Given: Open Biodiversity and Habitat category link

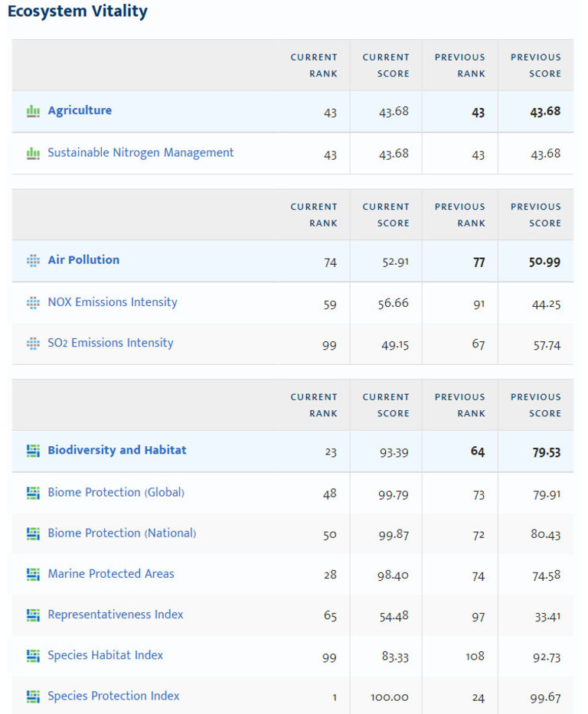Looking at the screenshot, I should 117,450.
